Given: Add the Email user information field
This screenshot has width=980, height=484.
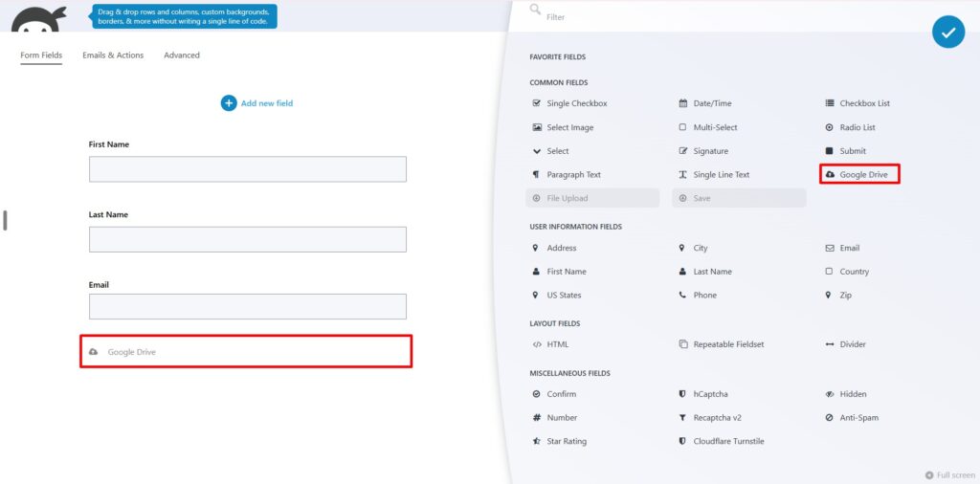Looking at the screenshot, I should click(842, 248).
